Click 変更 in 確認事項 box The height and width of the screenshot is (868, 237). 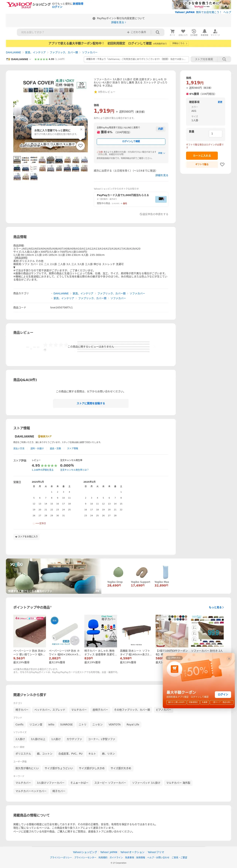(x=220, y=102)
